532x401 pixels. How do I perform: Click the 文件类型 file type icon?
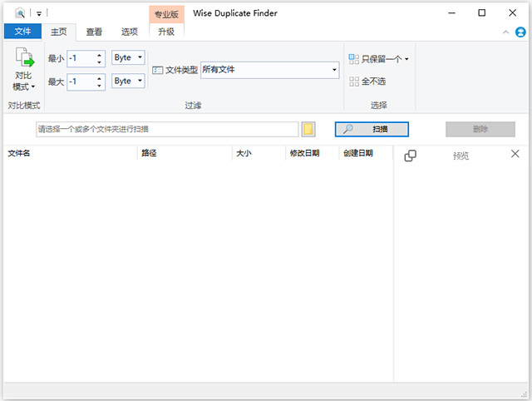click(157, 70)
